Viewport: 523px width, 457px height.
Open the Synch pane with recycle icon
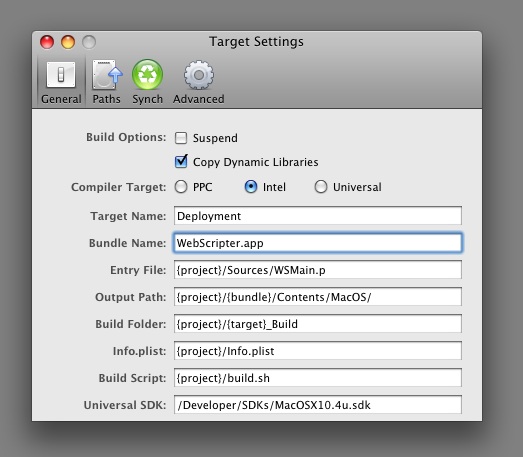[x=147, y=82]
